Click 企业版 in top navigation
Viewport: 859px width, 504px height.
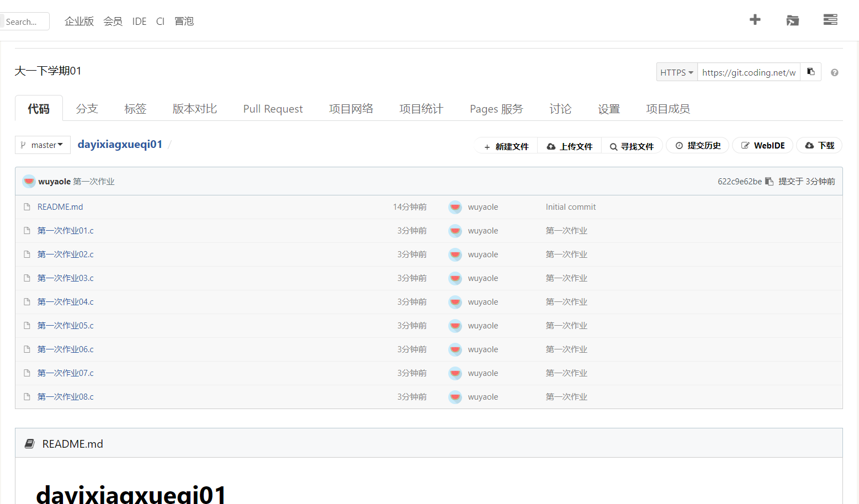[x=79, y=21]
